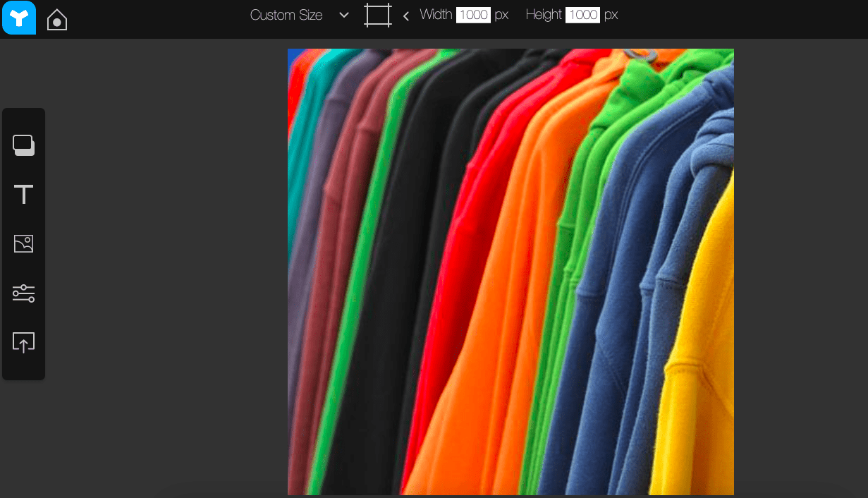Open the Custom Size dropdown
The height and width of the screenshot is (498, 868).
click(x=286, y=16)
